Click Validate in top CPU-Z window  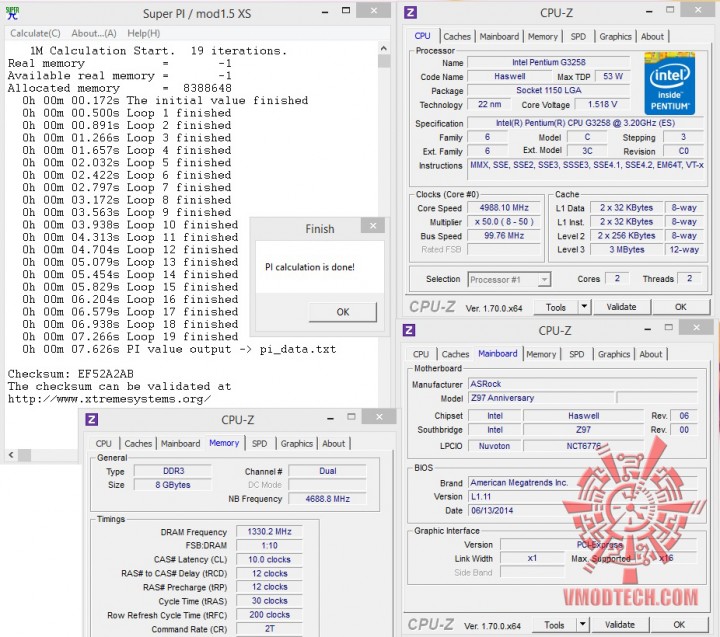tap(621, 307)
